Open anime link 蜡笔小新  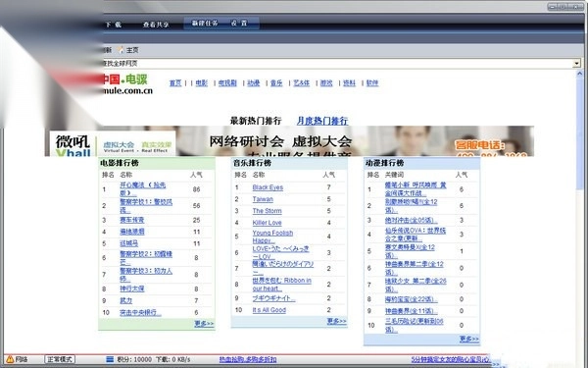coord(416,188)
